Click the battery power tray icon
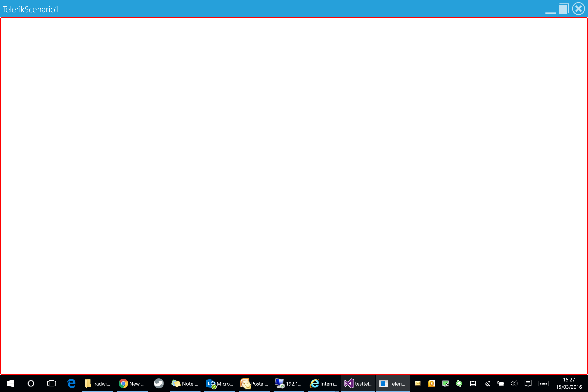 pos(500,383)
